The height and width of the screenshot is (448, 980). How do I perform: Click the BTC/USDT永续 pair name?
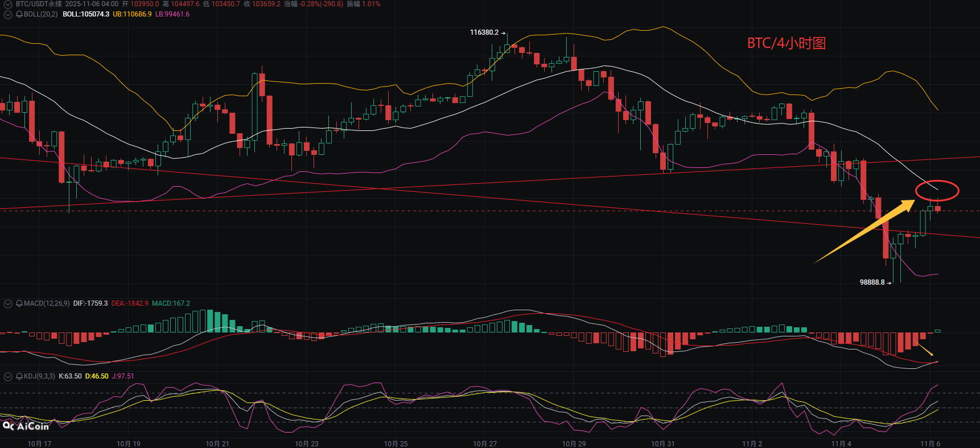(x=39, y=4)
